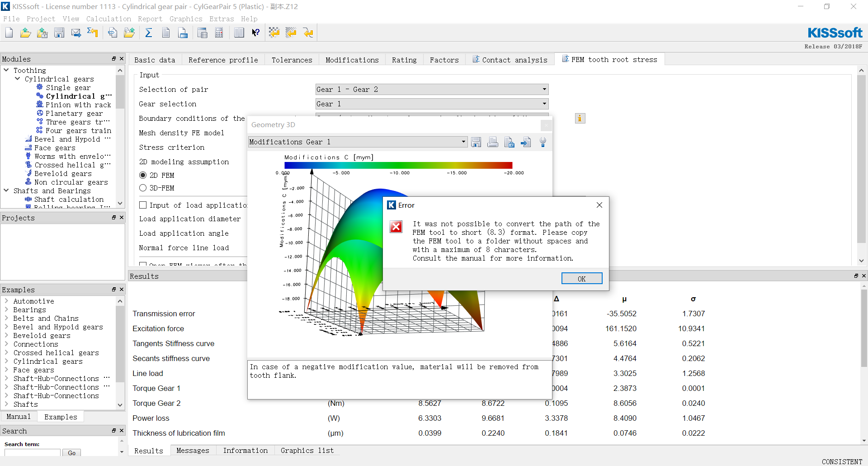Open Geometry 3D wrench properties icon
The height and width of the screenshot is (466, 868).
point(543,143)
